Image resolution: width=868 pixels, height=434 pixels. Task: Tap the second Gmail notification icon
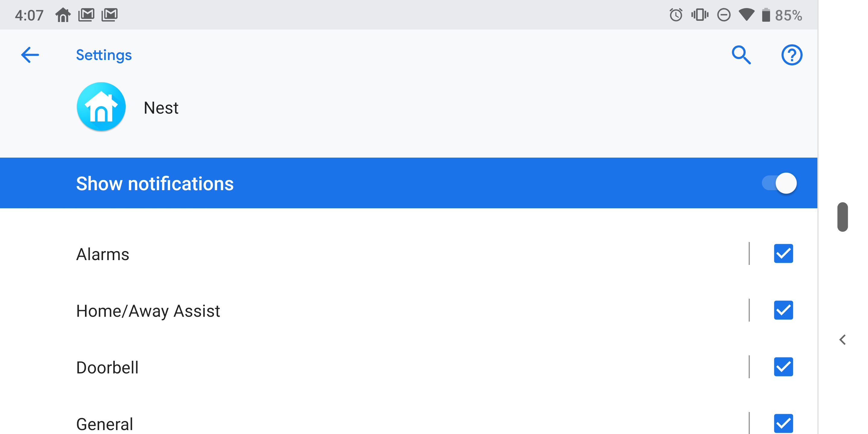pyautogui.click(x=109, y=15)
